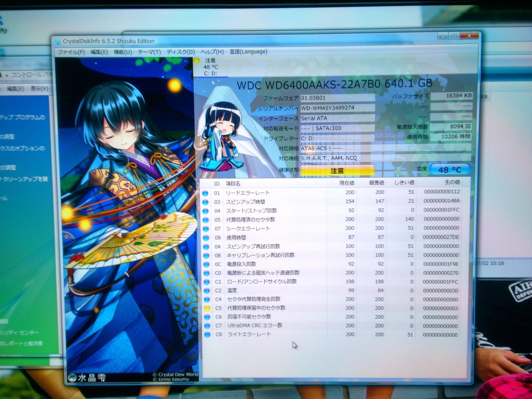
Task: Click the interface field Serial ATA
Action: tap(337, 118)
